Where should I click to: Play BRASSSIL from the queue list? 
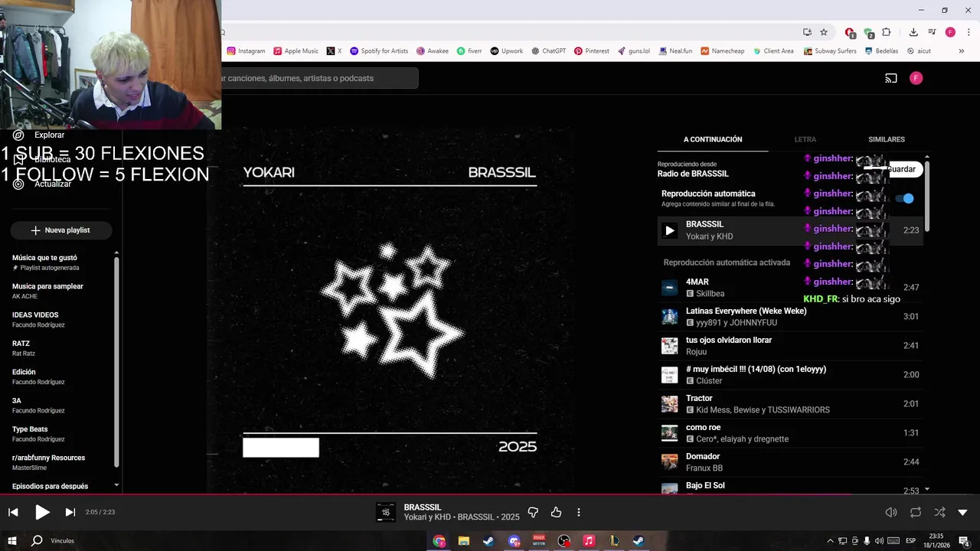(x=670, y=230)
